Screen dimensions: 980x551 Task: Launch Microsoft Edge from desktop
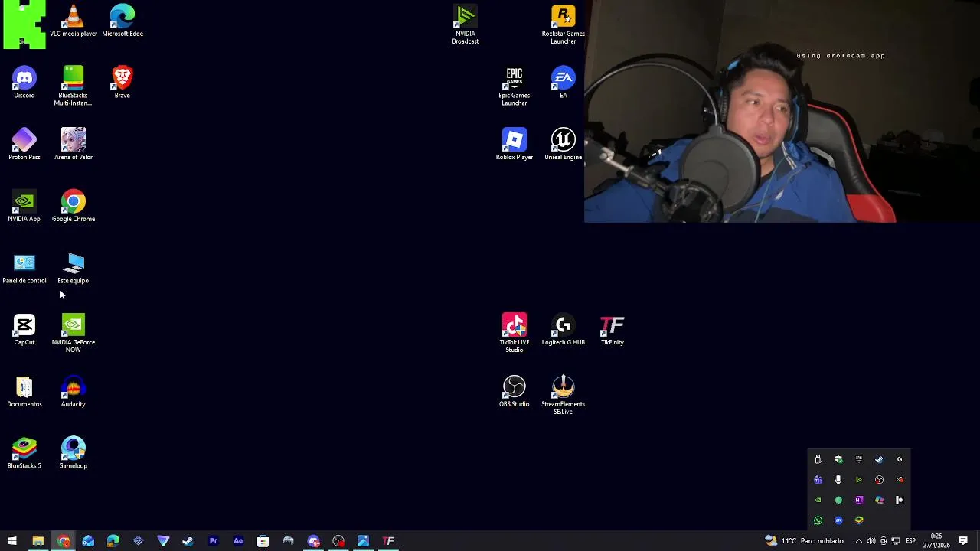pyautogui.click(x=122, y=21)
